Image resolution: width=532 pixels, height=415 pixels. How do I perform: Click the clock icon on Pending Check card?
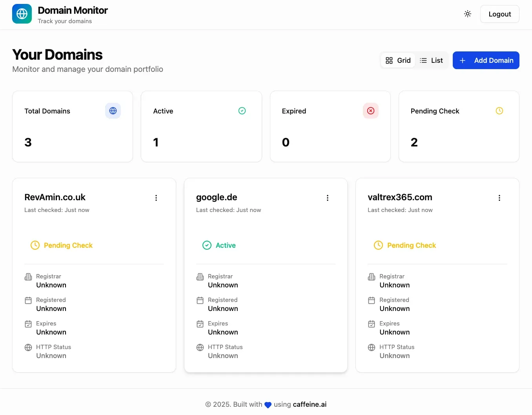[x=499, y=111]
